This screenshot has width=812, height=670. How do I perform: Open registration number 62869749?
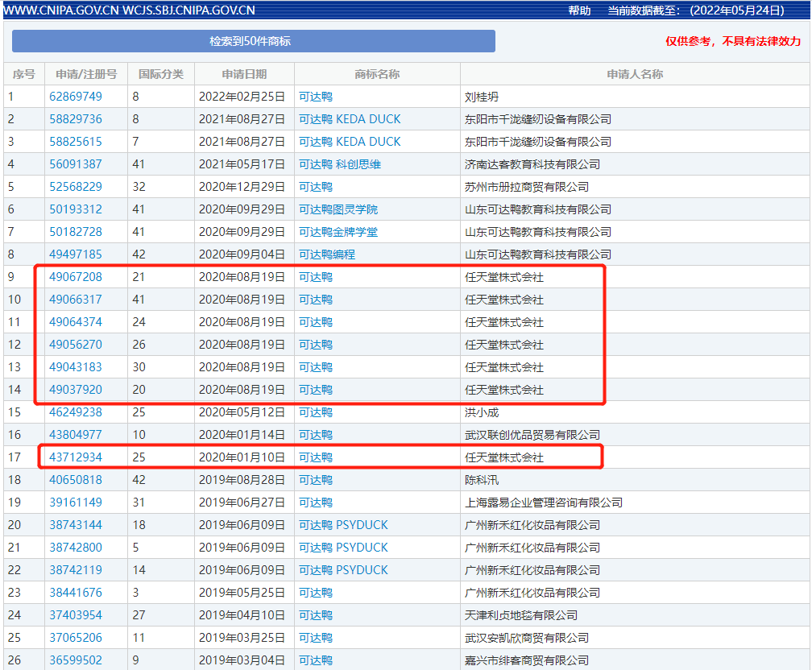point(76,97)
